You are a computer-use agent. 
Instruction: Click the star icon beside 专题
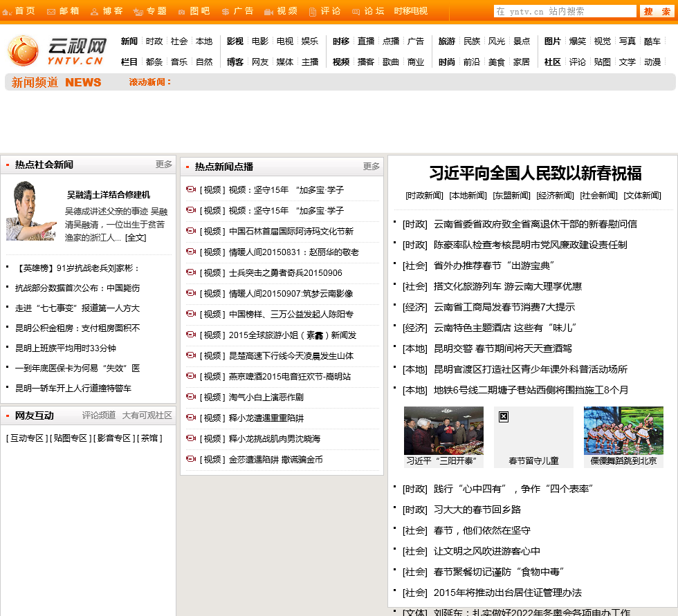click(138, 12)
